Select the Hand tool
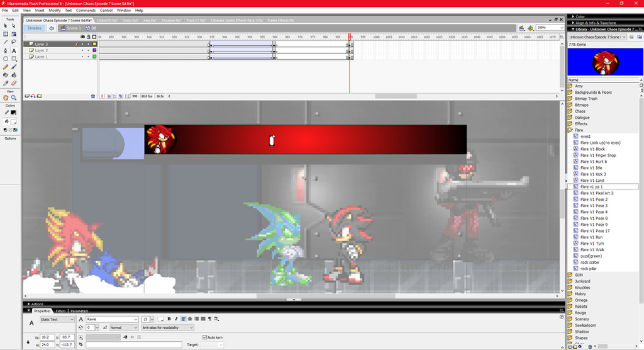 tap(6, 98)
